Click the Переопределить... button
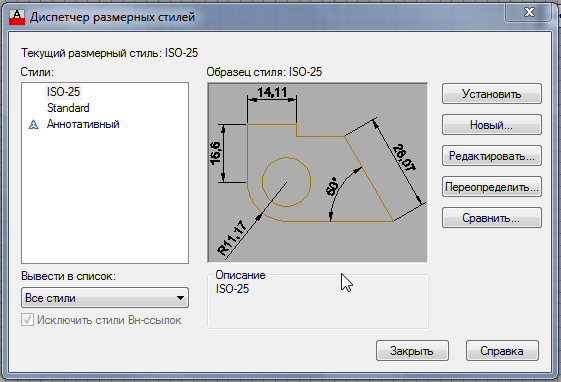Screen dimensions: 561x382 point(492,187)
